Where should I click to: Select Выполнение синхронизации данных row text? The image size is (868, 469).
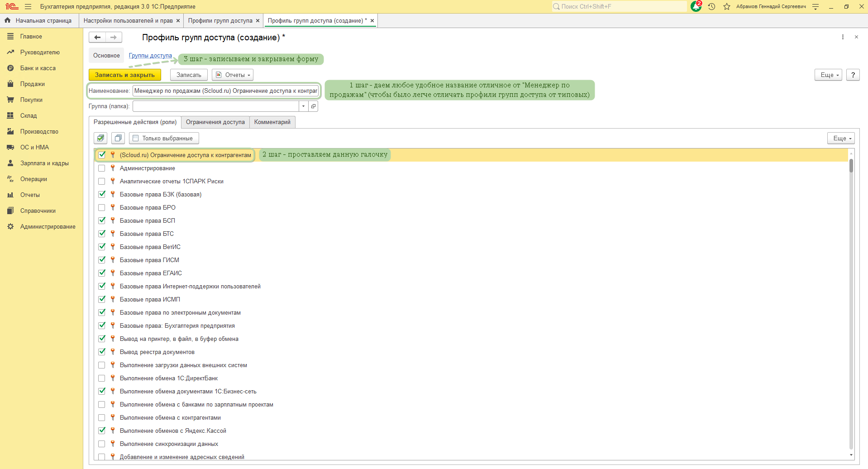tap(169, 444)
